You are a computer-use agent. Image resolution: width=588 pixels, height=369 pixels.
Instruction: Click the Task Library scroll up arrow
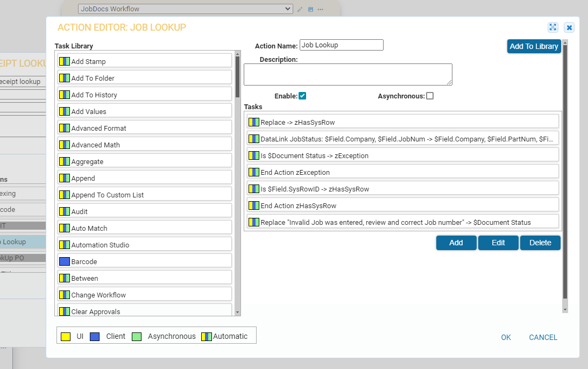pyautogui.click(x=237, y=54)
